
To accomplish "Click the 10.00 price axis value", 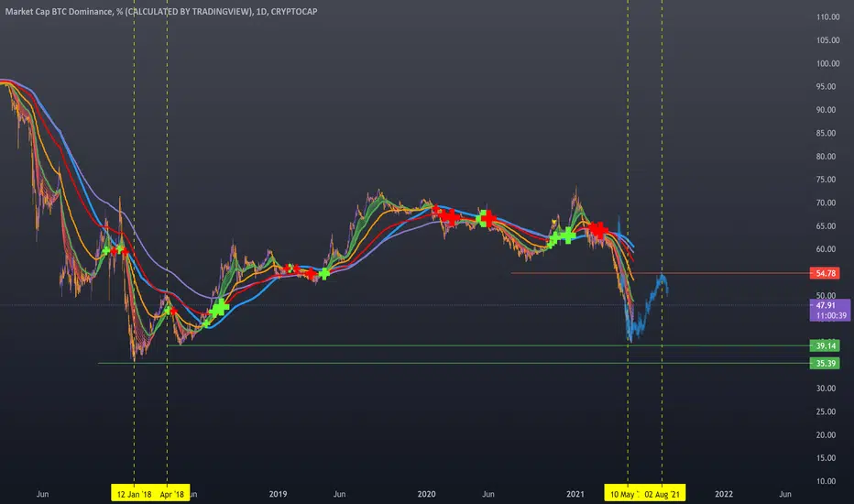I will pyautogui.click(x=826, y=481).
